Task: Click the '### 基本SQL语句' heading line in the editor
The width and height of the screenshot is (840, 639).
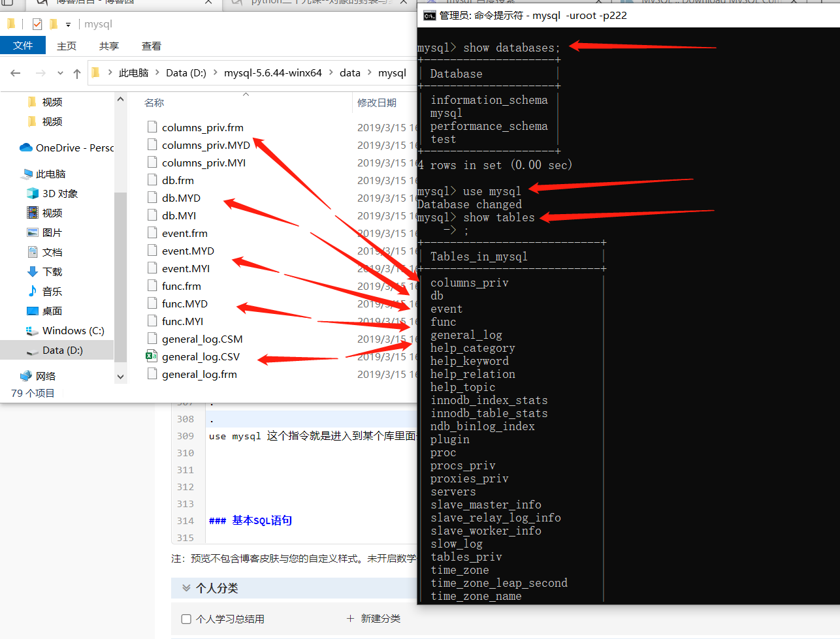Action: pos(250,520)
